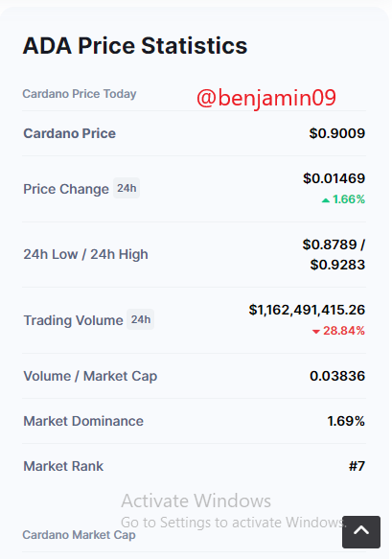
Task: Click the price change amount $0.01469
Action: pos(334,178)
